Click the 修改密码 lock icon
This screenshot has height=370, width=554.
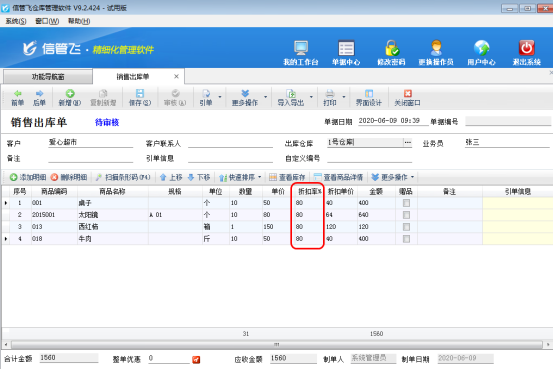[x=391, y=48]
